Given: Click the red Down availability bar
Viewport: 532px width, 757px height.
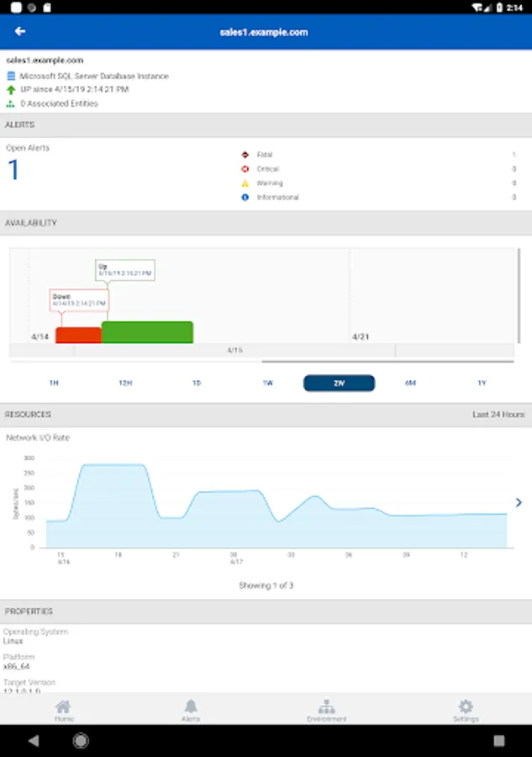Looking at the screenshot, I should (x=79, y=335).
